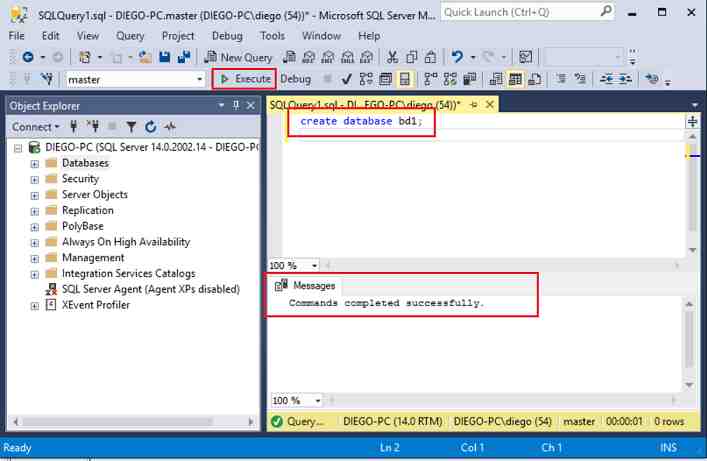
Task: Click the Include Actual Execution Plan icon
Action: (431, 80)
